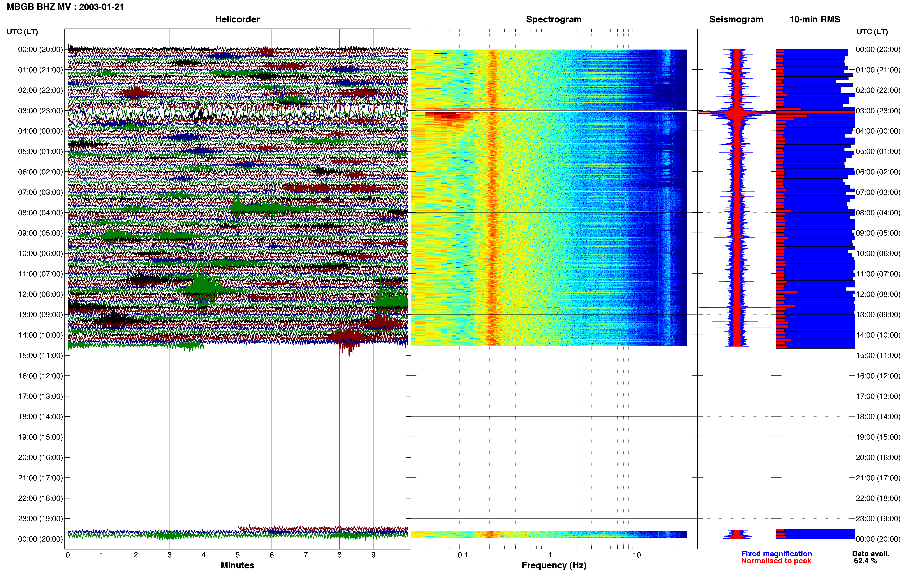Click RMS-side time label '22:00 (18:00)'
The image size is (924, 578).
click(878, 498)
